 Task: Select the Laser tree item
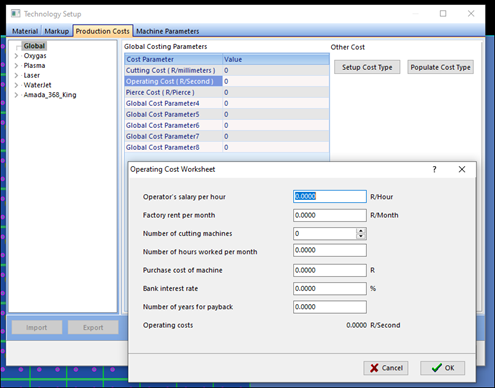tap(32, 75)
